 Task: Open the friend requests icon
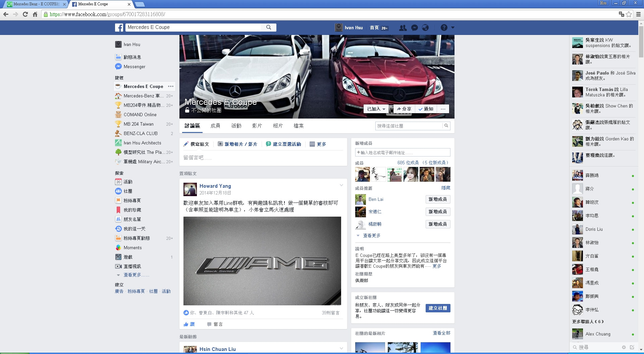click(403, 28)
